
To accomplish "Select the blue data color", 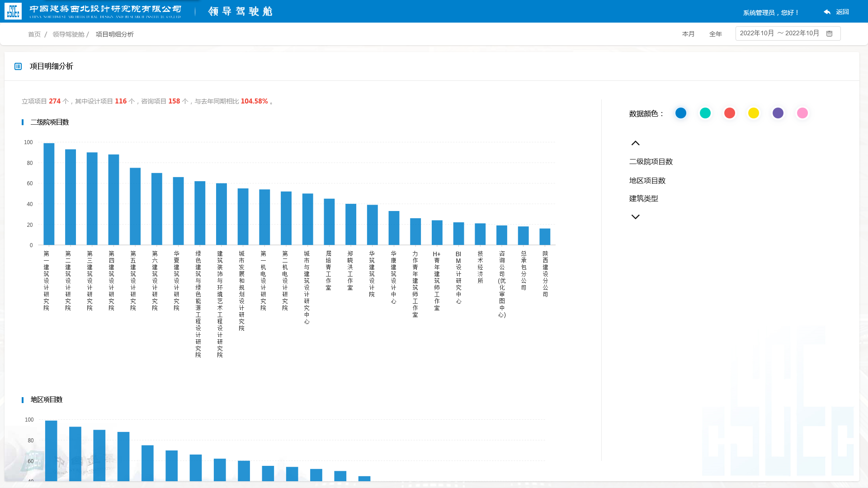I will (x=680, y=113).
